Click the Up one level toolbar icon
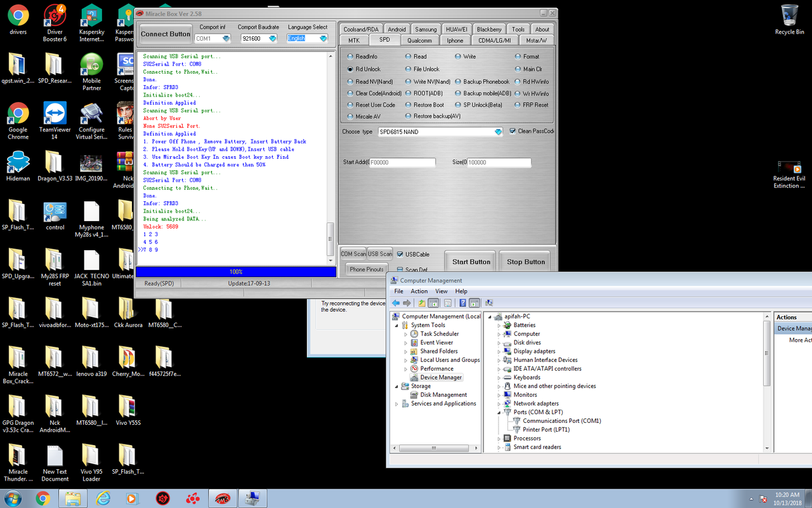Screen dimensions: 812x508 coord(422,303)
